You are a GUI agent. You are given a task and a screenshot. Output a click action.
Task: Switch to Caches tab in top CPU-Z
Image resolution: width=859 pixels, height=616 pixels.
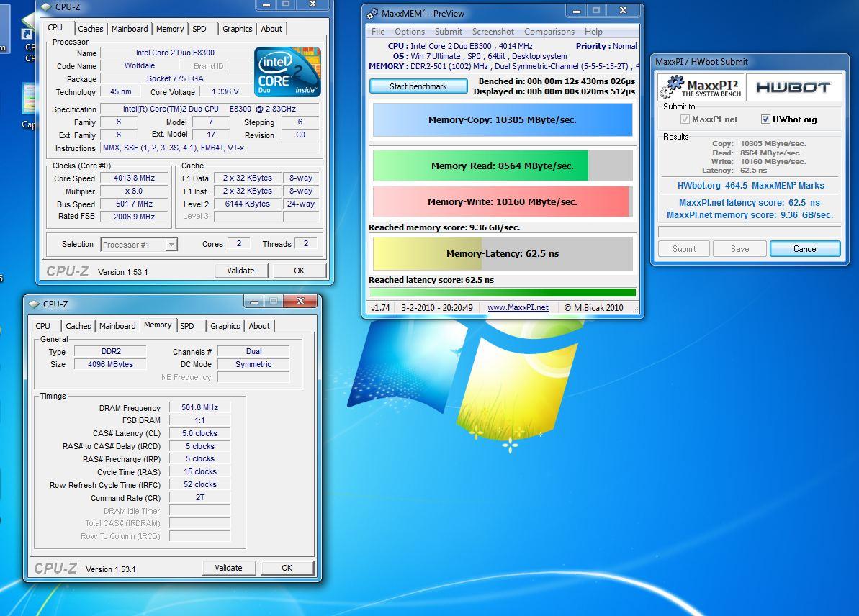[91, 29]
